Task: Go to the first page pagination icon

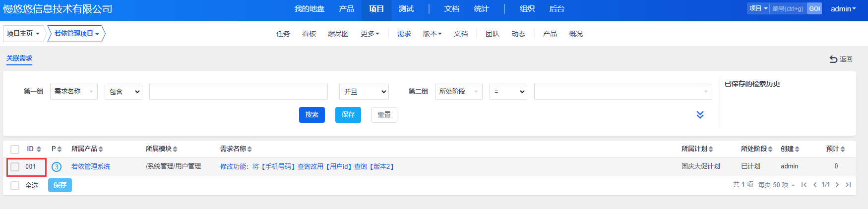Action: (804, 185)
